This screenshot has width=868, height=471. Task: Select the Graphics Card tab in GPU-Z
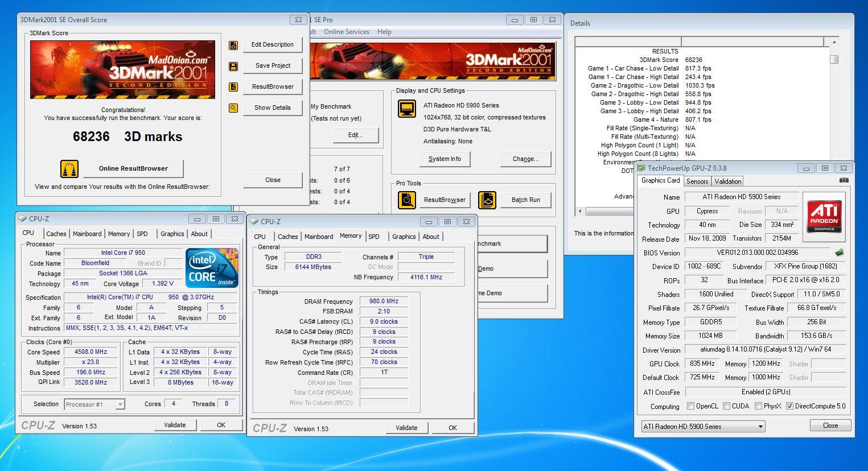(660, 180)
